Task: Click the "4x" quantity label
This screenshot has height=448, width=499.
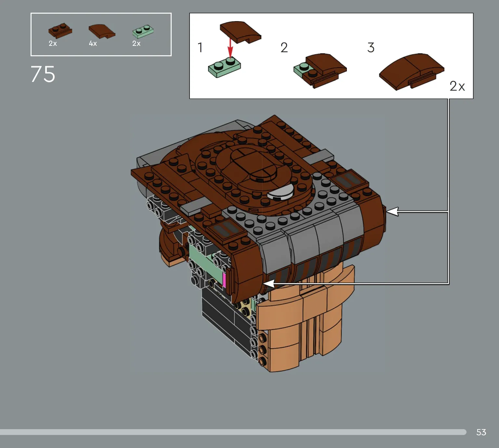Action: [93, 44]
